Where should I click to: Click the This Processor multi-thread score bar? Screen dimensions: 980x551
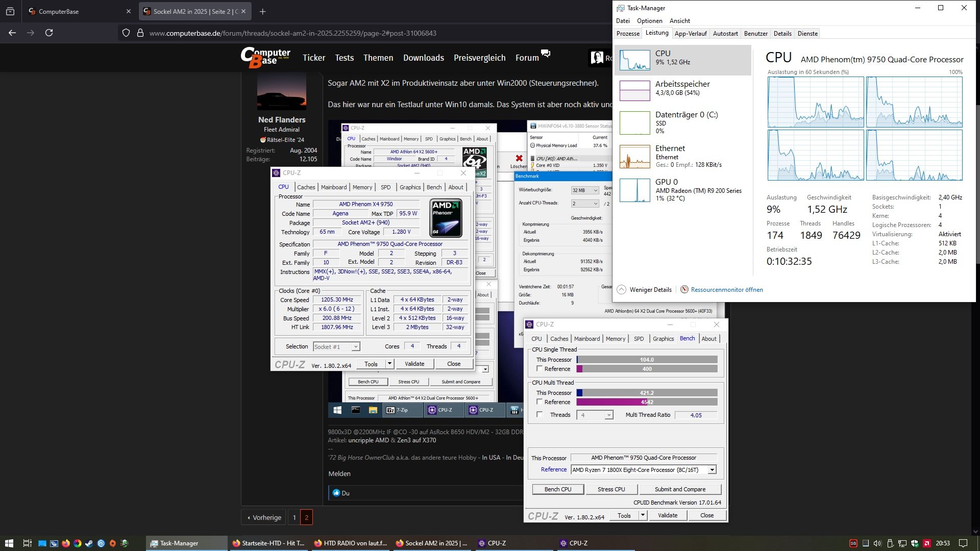tap(647, 393)
